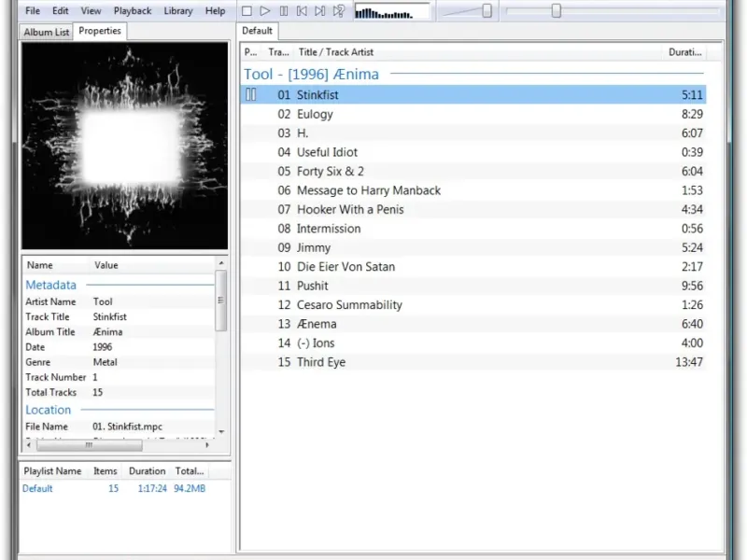Screen dimensions: 747x560
Task: Click the properties horizontal scrollbar thumb
Action: point(89,445)
